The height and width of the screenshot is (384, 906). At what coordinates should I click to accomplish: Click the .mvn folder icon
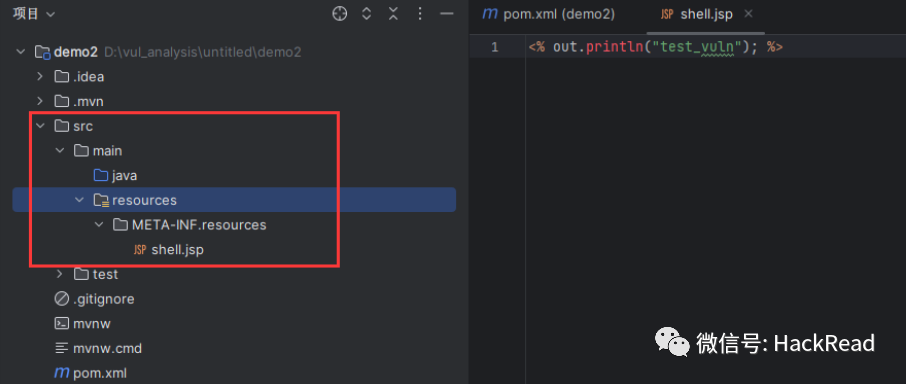coord(62,101)
